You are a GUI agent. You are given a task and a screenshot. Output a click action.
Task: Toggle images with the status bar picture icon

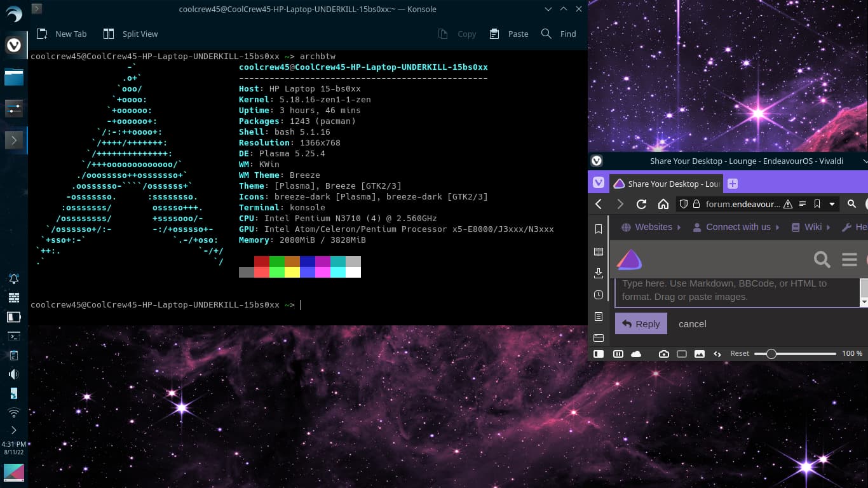(x=700, y=354)
